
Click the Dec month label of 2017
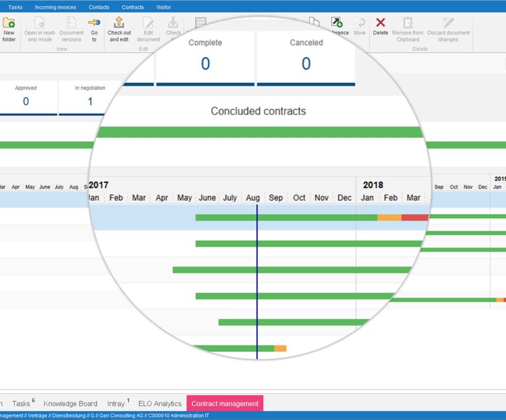pos(344,198)
